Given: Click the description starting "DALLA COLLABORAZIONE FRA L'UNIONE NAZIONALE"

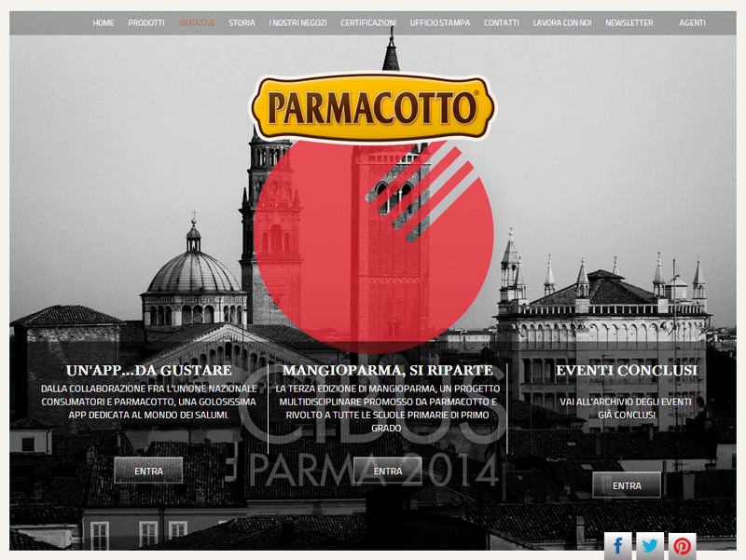Looking at the screenshot, I should coord(148,402).
